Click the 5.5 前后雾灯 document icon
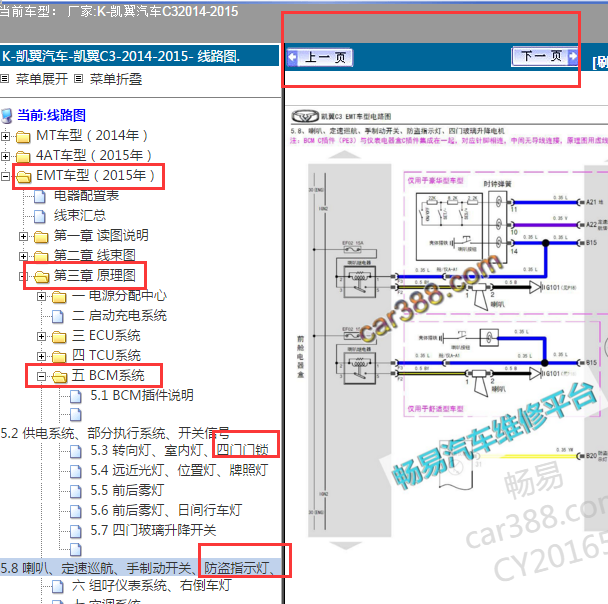Image resolution: width=608 pixels, height=604 pixels. (76, 492)
